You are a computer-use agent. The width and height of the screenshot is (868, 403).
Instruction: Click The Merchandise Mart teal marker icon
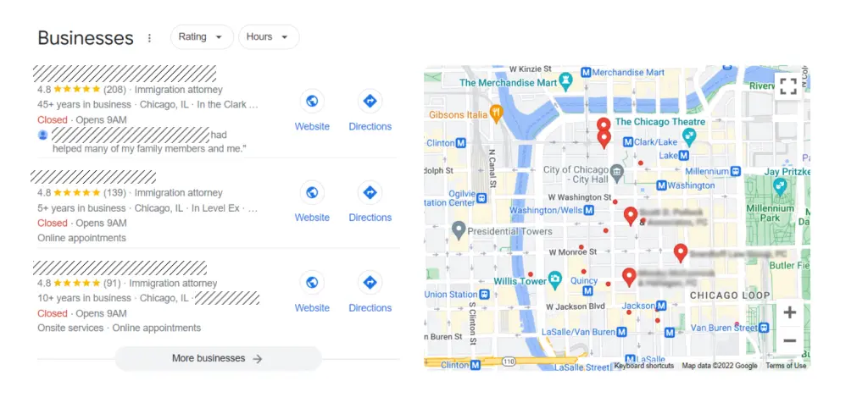pos(565,81)
